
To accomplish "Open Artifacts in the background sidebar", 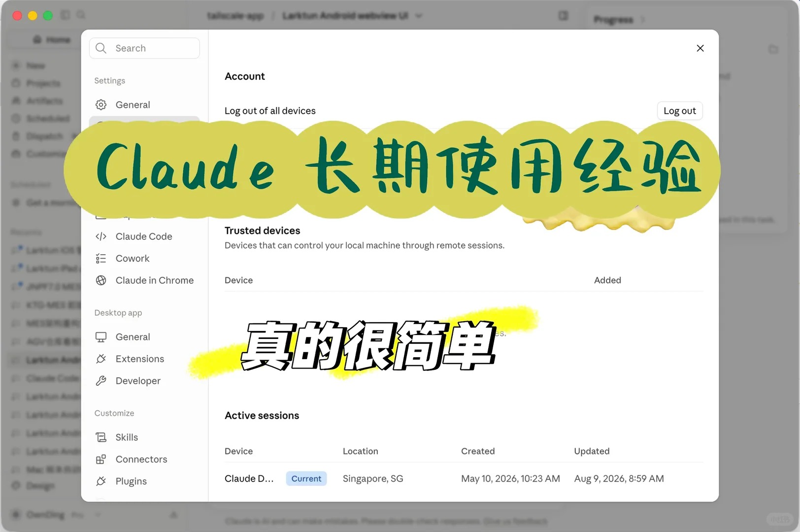I will tap(44, 101).
